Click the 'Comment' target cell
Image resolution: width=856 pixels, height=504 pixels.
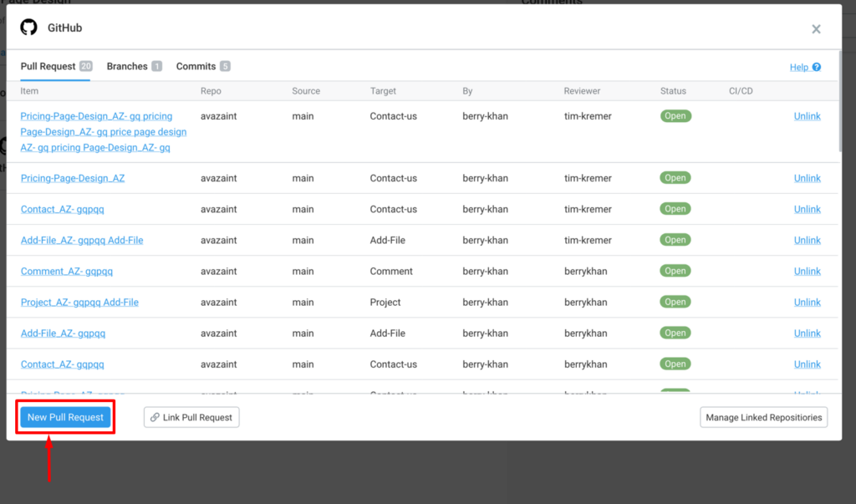391,272
